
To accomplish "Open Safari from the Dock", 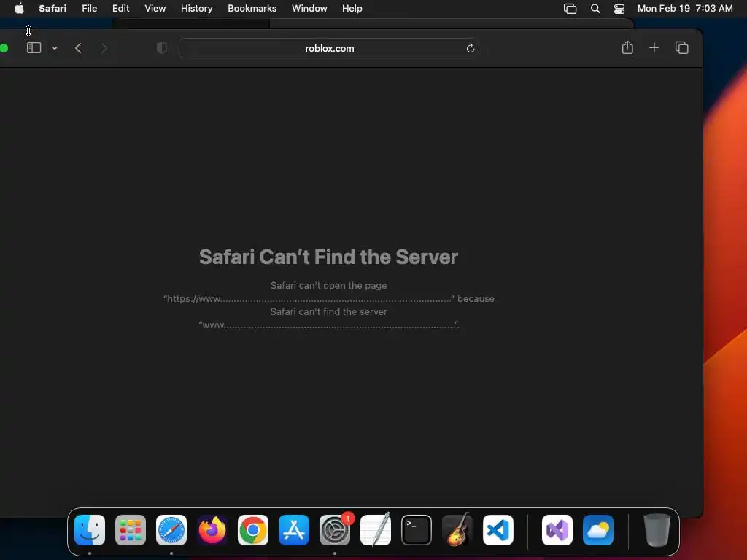I will 171,530.
